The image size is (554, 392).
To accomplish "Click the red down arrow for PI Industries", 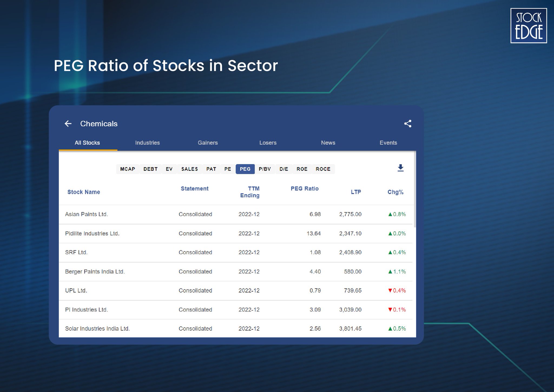I will coord(390,310).
